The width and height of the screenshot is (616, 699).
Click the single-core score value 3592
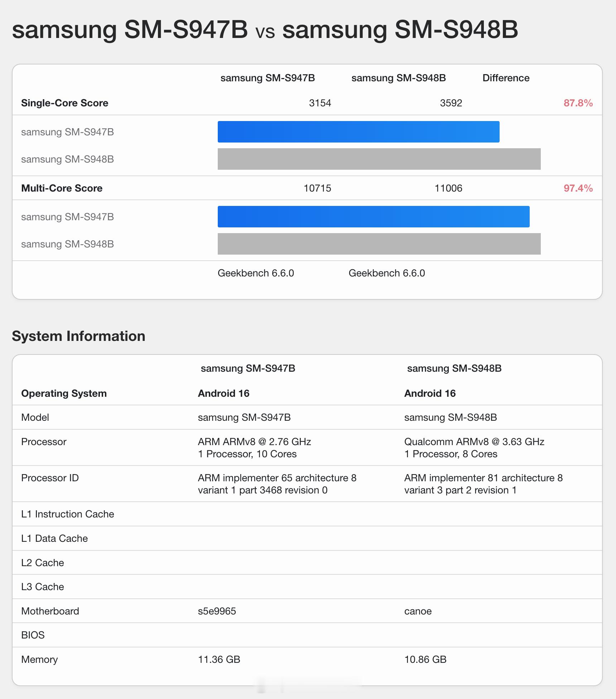point(451,103)
